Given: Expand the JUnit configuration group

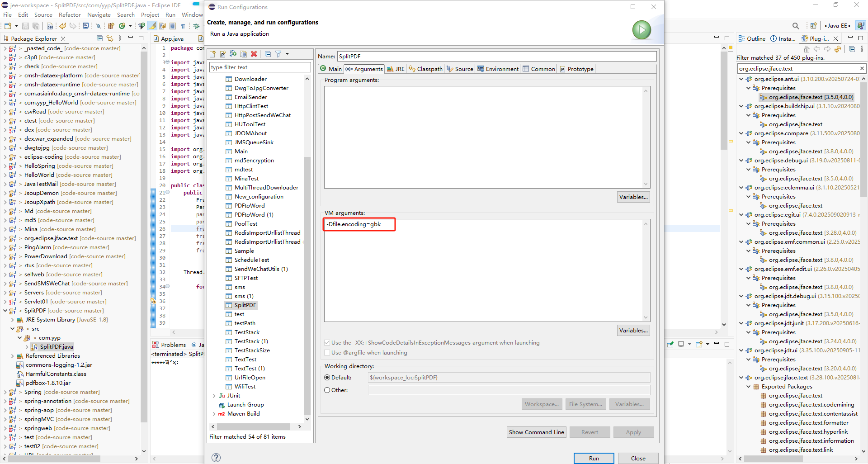Looking at the screenshot, I should click(214, 396).
